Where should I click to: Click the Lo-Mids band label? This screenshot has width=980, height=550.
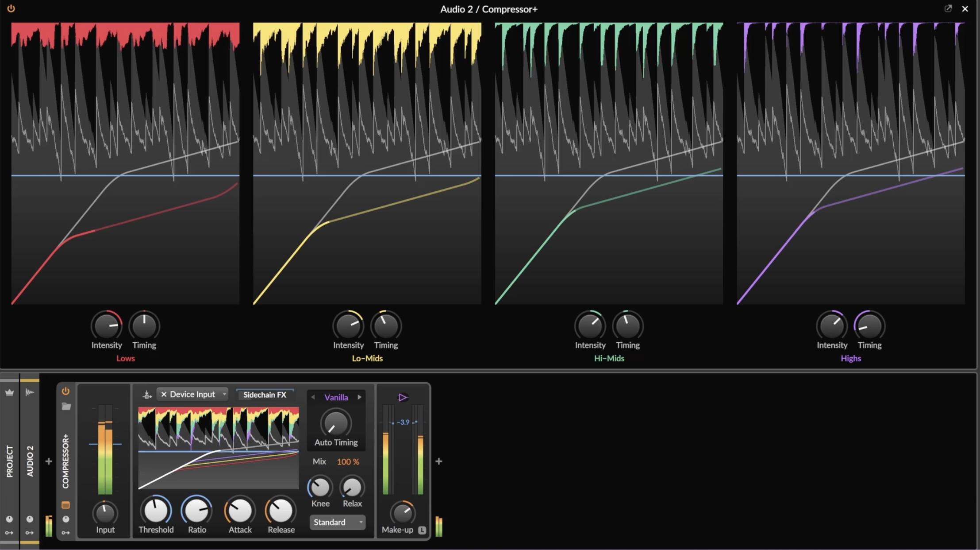pyautogui.click(x=367, y=358)
